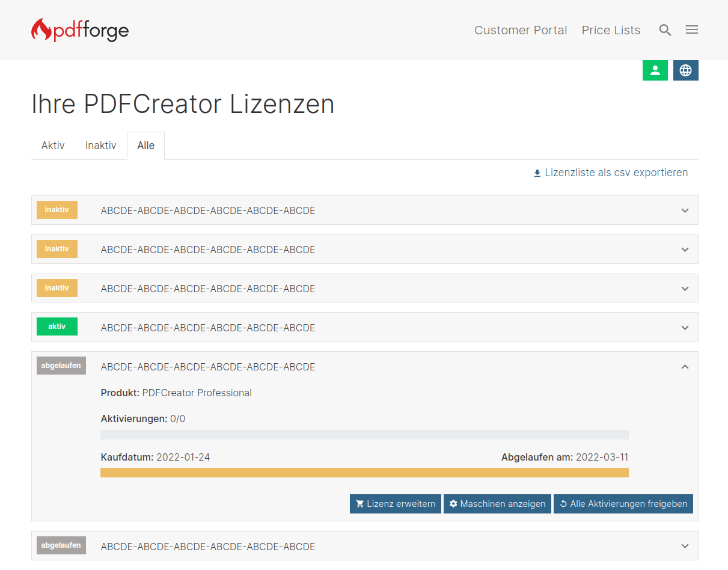
Task: Click the gray Aktivierungen progress bar
Action: click(x=364, y=435)
